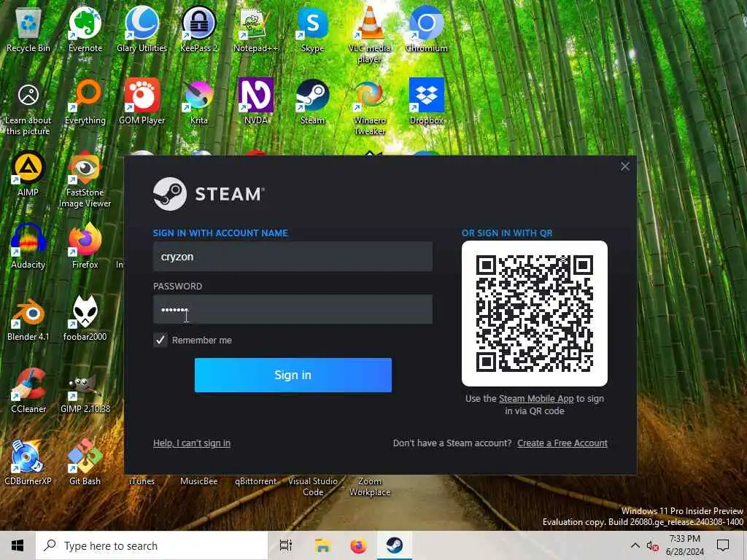Click the Steam logo in the dialog
This screenshot has width=747, height=560.
pyautogui.click(x=209, y=194)
